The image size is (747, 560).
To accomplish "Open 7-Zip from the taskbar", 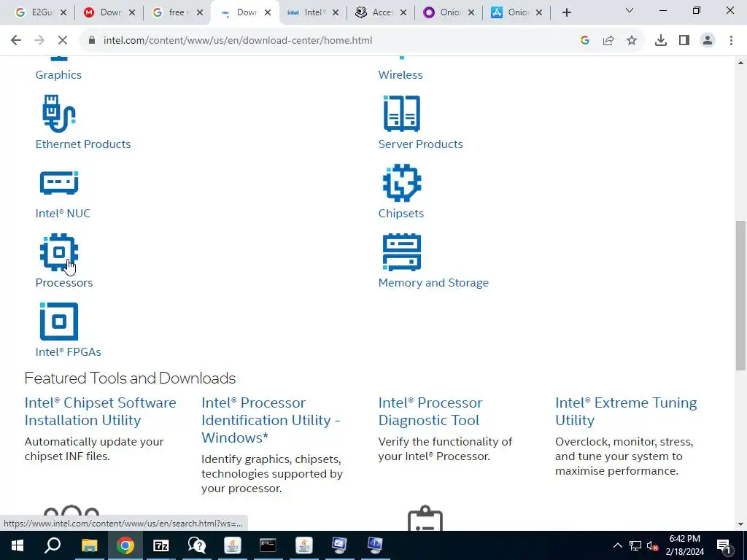I will click(161, 545).
